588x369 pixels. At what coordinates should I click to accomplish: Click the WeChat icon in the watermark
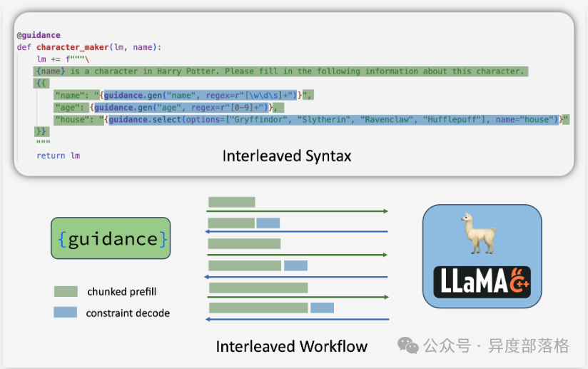coord(409,345)
